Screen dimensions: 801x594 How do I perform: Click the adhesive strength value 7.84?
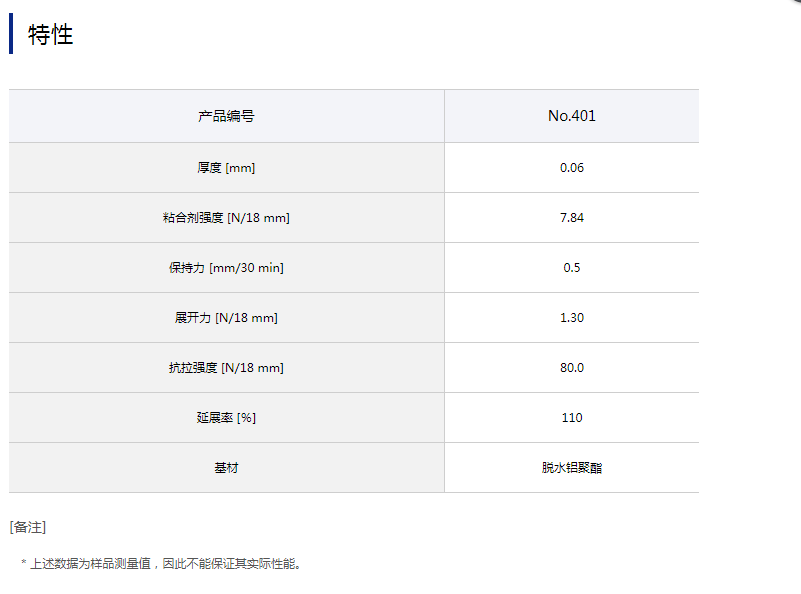point(571,218)
